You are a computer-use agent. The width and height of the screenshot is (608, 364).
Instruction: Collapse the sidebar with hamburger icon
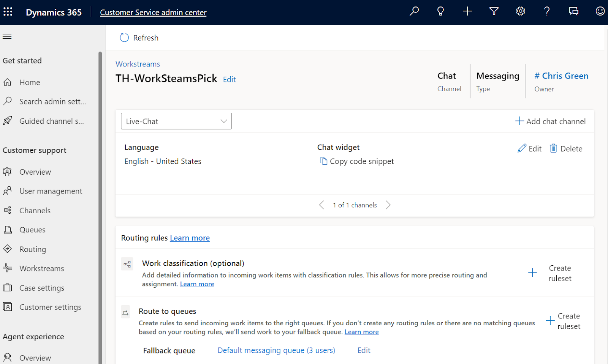[7, 37]
